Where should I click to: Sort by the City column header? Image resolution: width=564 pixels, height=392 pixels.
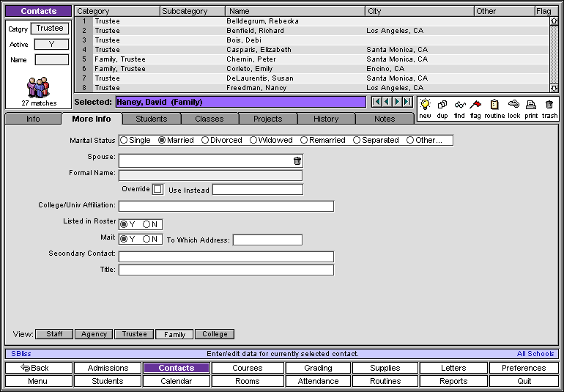[x=420, y=11]
